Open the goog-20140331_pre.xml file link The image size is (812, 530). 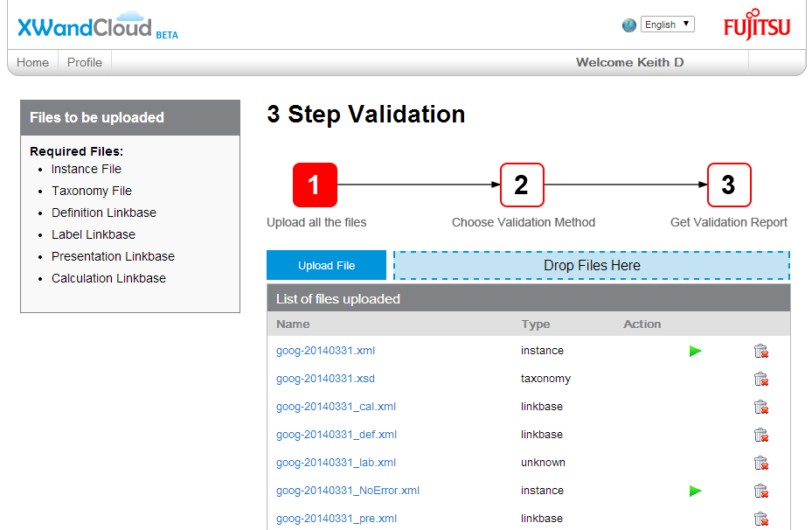pos(336,519)
